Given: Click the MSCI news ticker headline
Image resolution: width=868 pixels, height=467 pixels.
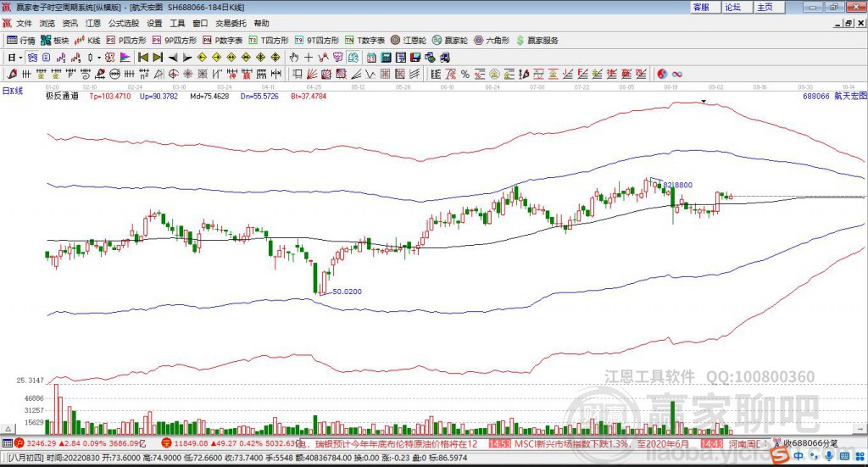Looking at the screenshot, I should (602, 443).
